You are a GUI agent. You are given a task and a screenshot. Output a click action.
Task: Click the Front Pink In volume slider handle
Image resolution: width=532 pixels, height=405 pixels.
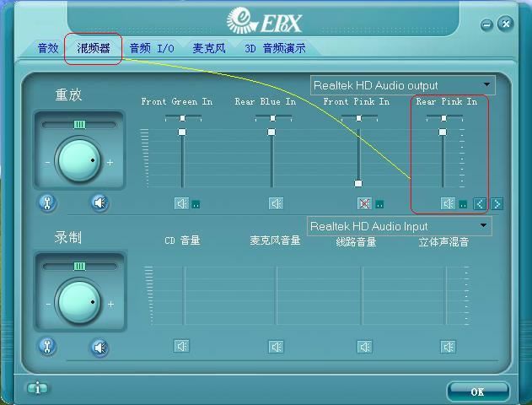point(358,184)
